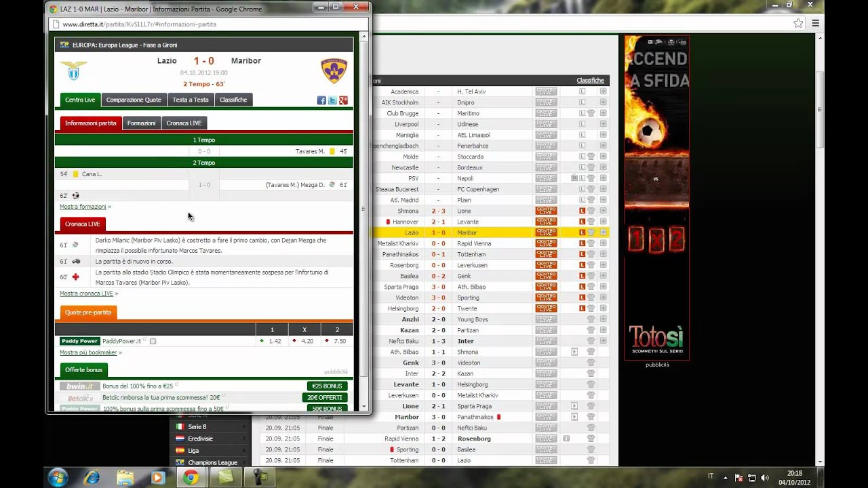This screenshot has width=868, height=488.
Task: Open Centro Live for Lazio-Maribor row
Action: 546,232
